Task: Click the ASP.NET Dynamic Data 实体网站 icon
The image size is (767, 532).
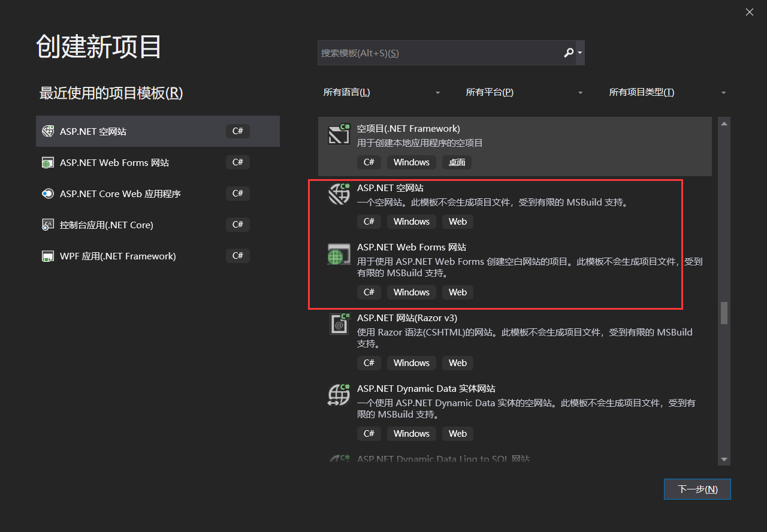Action: [x=339, y=395]
